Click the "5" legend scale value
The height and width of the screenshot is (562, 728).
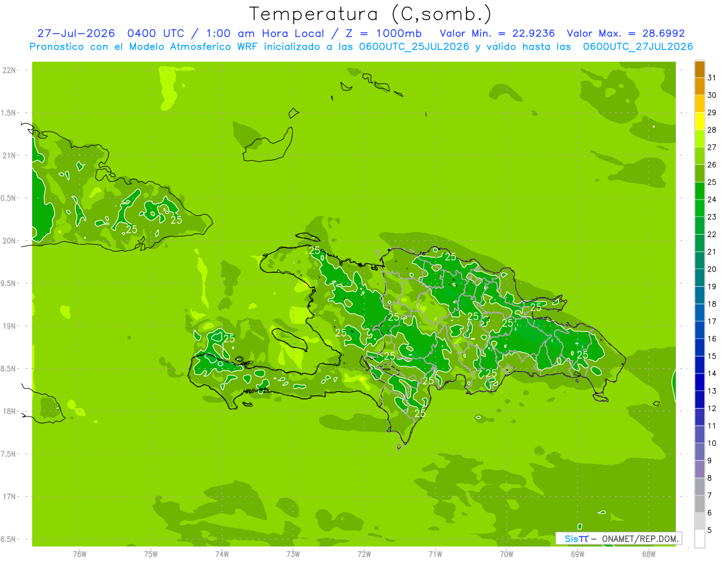(710, 530)
